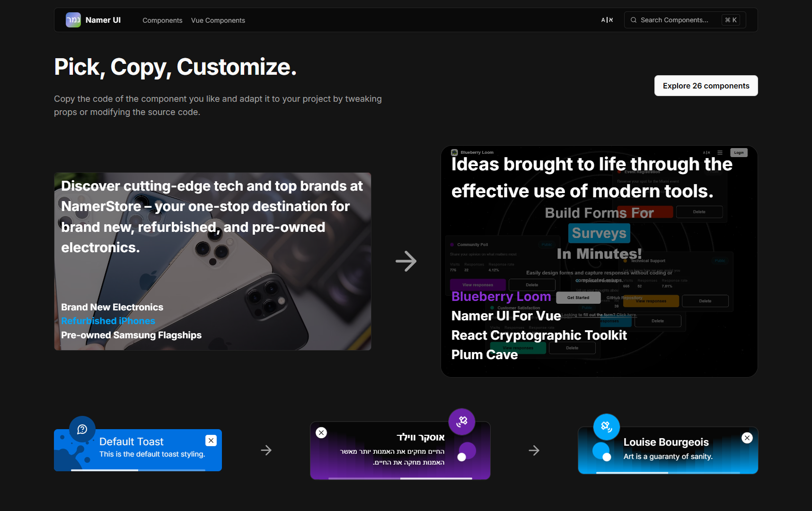
Task: Select the Refurbished iPhones line
Action: pos(108,321)
